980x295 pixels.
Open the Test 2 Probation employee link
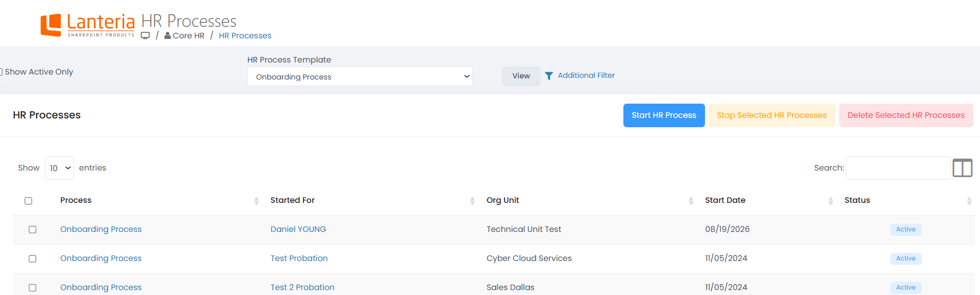(x=302, y=287)
